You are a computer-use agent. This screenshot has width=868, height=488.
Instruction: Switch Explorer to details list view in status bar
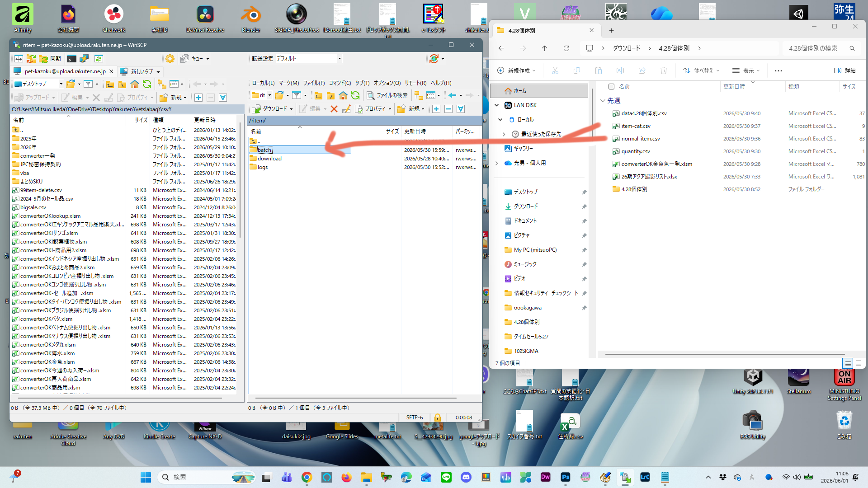click(x=848, y=363)
